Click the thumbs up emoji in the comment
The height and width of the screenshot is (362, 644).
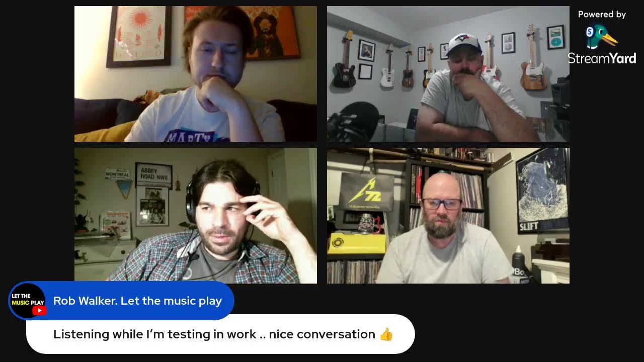tap(386, 334)
